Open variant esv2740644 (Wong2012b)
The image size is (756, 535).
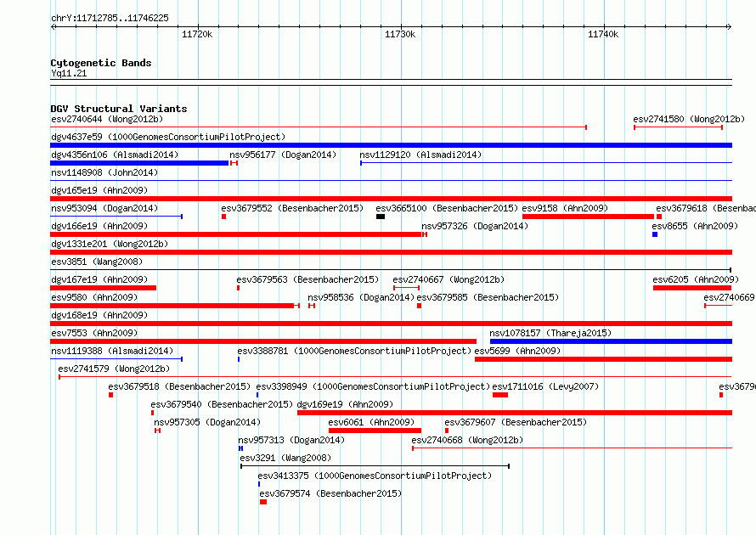click(107, 119)
